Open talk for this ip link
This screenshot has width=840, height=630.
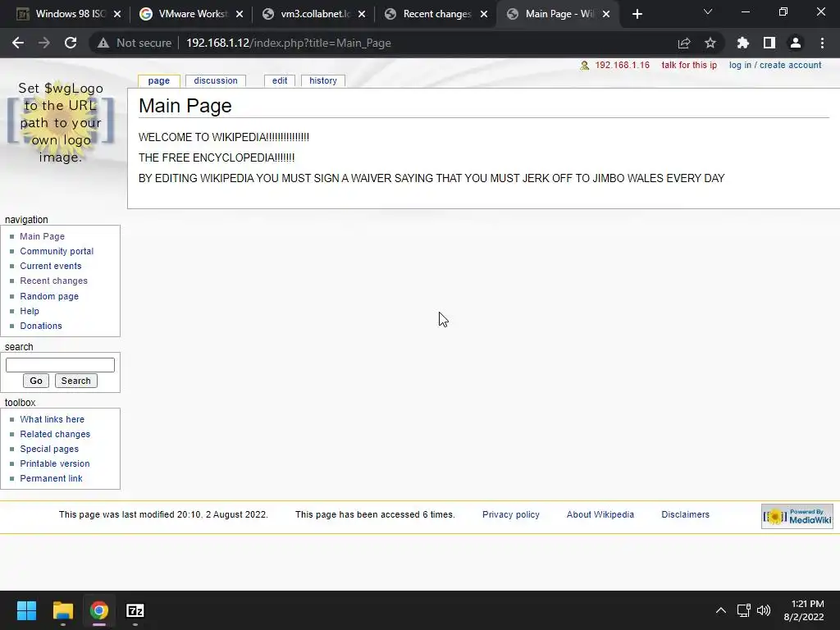click(689, 65)
